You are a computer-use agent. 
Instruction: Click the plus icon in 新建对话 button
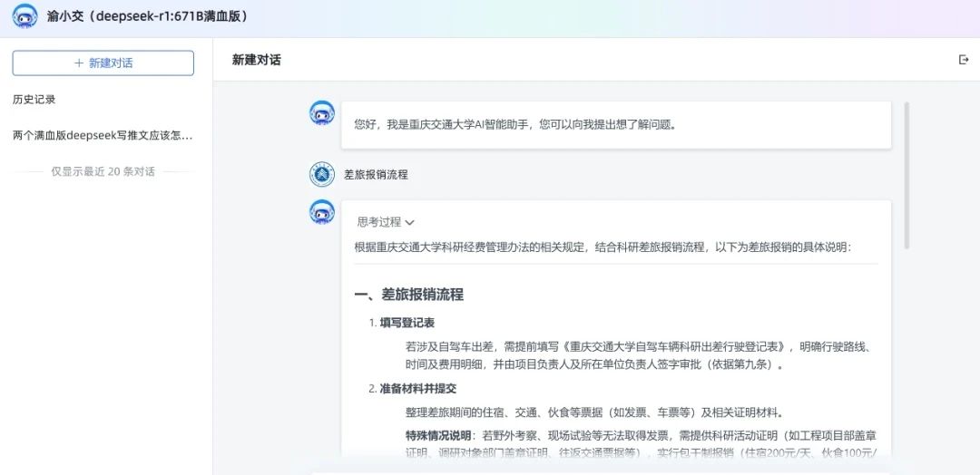pos(79,63)
